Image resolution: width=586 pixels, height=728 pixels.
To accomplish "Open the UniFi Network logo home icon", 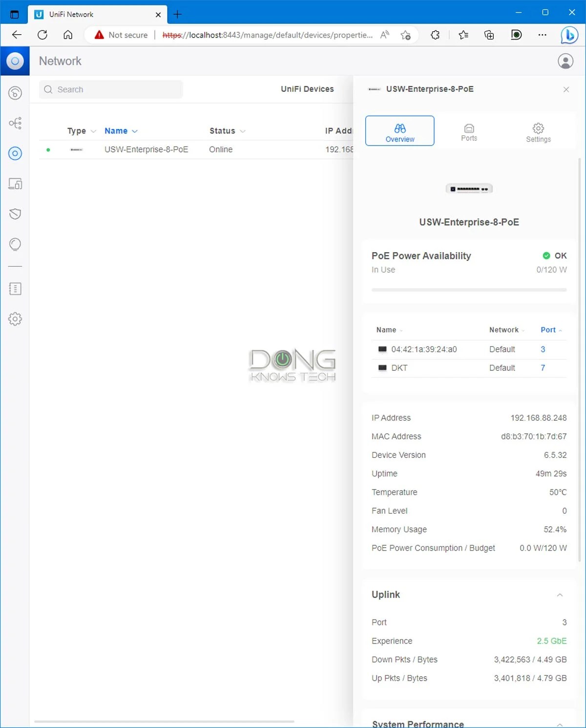I will (15, 61).
